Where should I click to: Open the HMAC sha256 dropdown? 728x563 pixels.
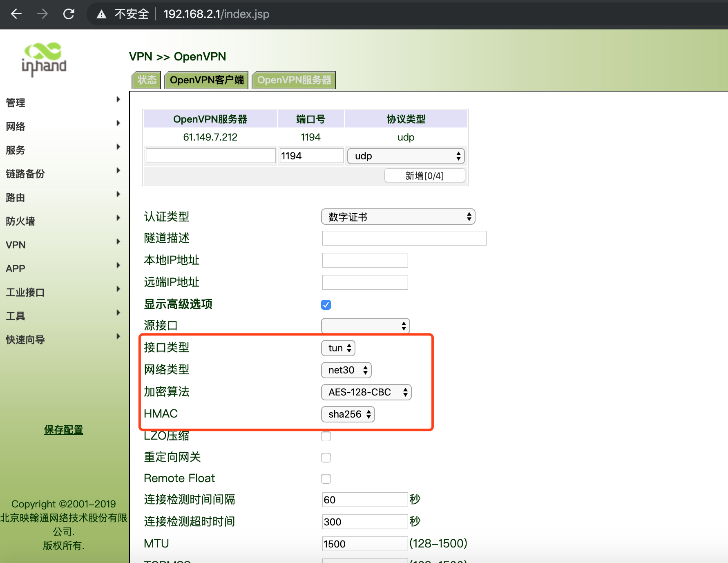click(x=348, y=414)
